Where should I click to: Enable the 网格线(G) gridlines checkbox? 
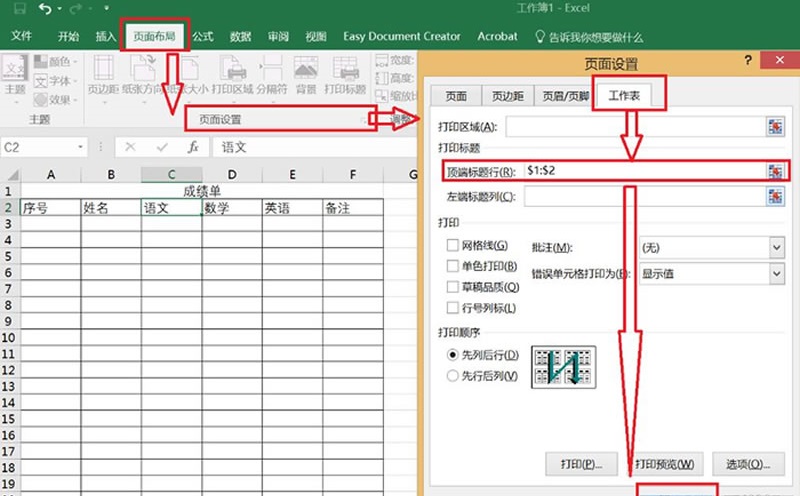click(452, 245)
